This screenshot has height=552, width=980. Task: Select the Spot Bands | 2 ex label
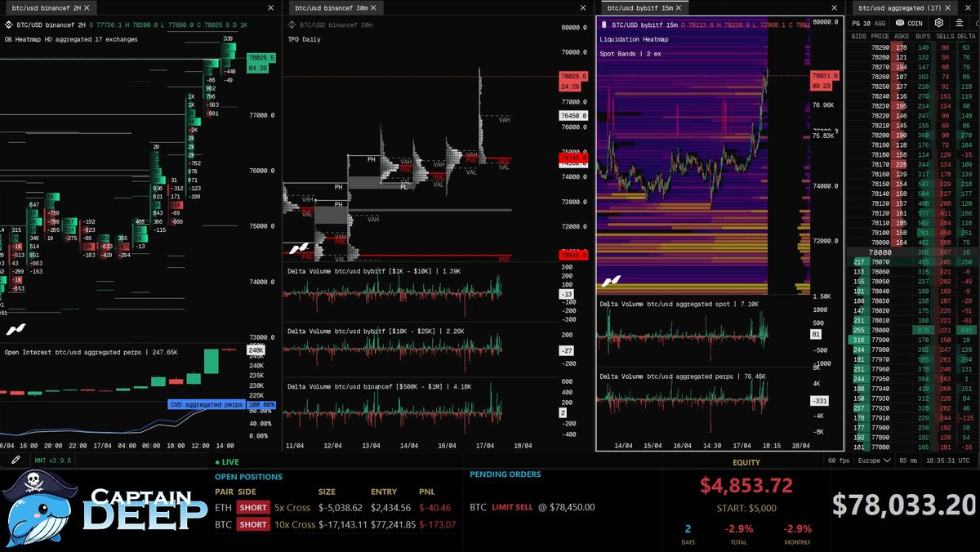[x=631, y=54]
